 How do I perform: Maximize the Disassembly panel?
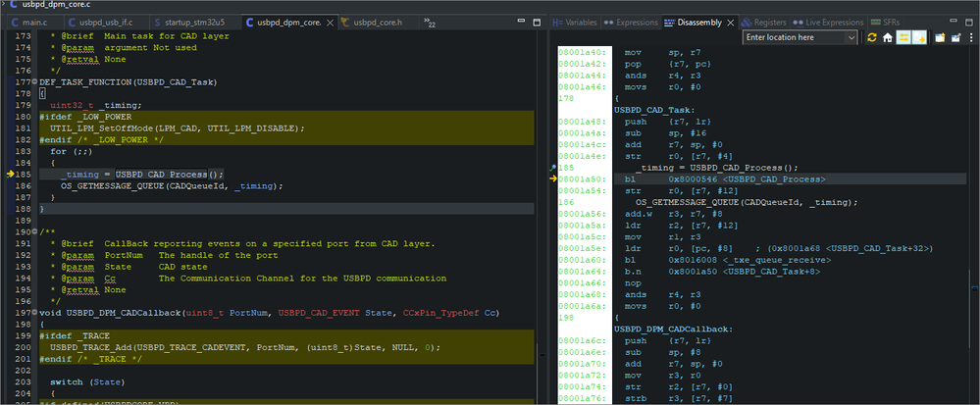pyautogui.click(x=971, y=21)
